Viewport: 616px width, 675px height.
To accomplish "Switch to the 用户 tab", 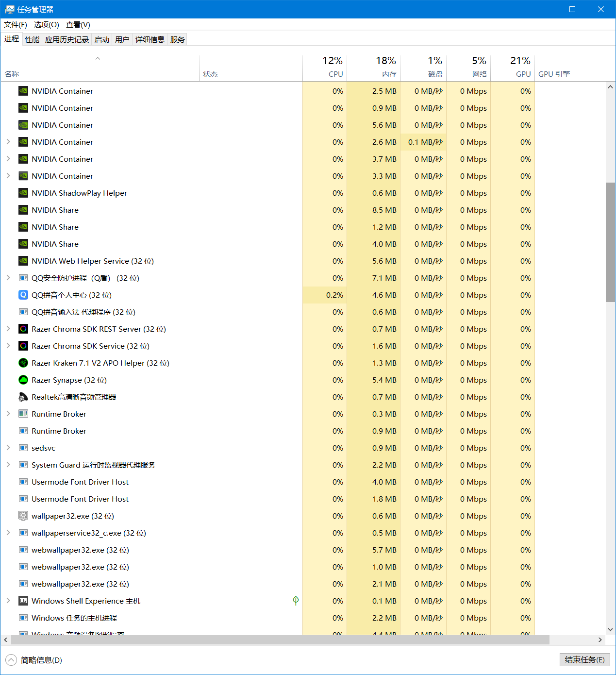I will pyautogui.click(x=122, y=40).
